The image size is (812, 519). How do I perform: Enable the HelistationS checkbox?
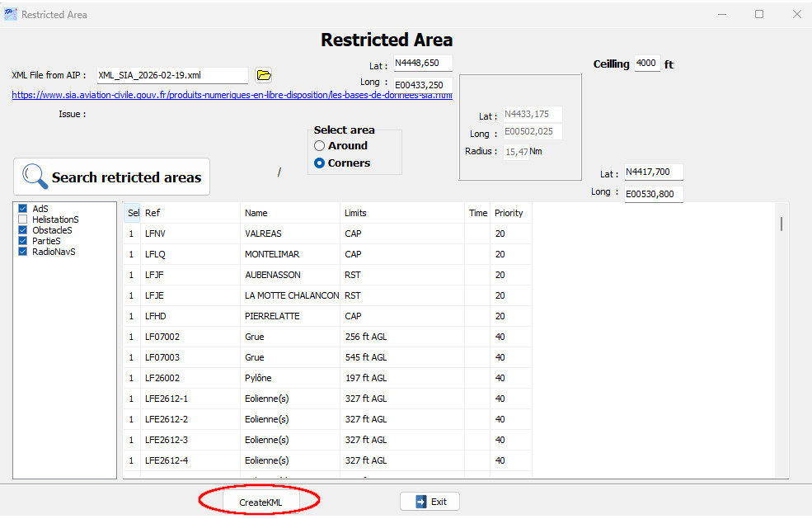(23, 219)
